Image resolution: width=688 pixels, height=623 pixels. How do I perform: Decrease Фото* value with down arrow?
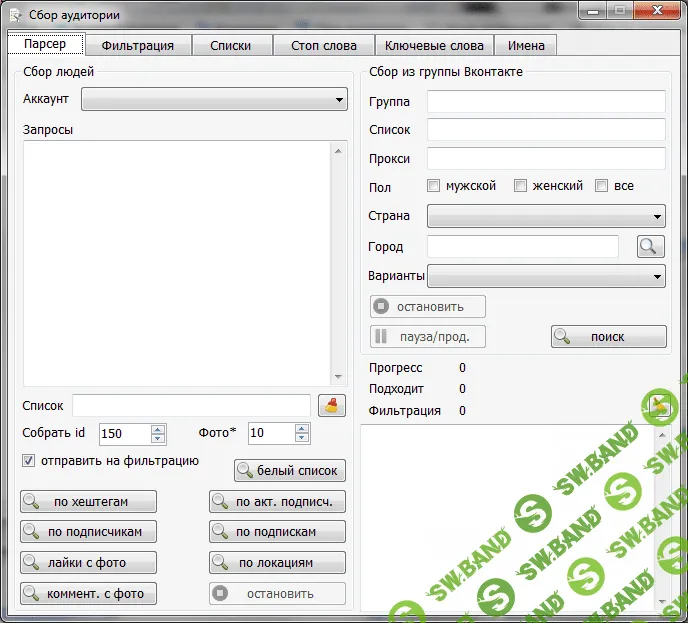coord(302,438)
